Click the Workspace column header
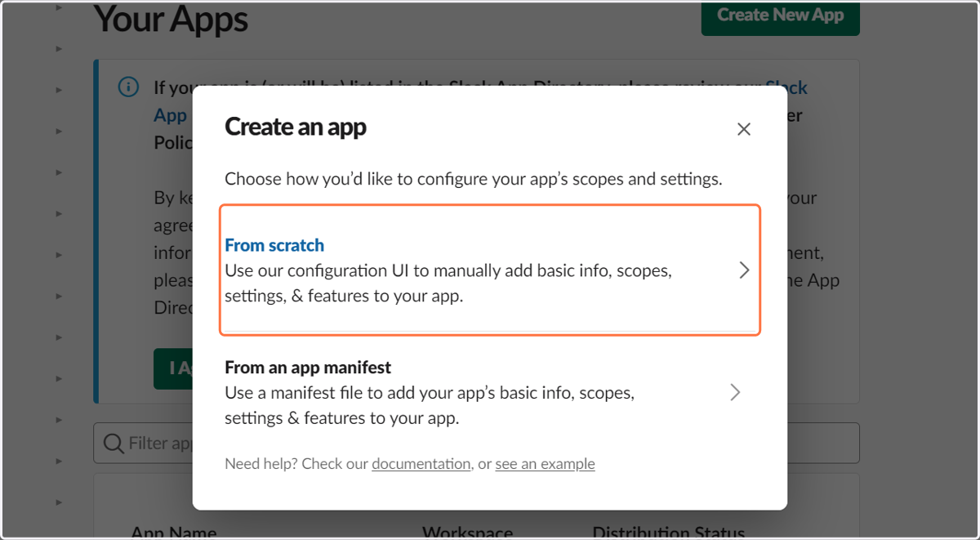Image resolution: width=980 pixels, height=540 pixels. 467,532
